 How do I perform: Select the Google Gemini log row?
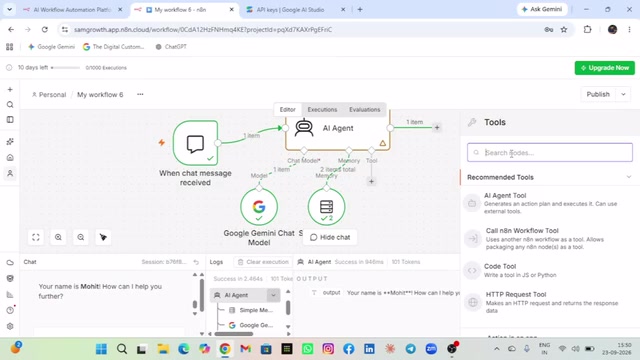coord(251,325)
